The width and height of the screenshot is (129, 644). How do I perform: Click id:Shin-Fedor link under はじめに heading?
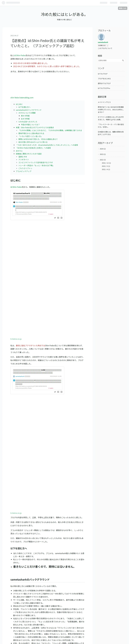coord(16,187)
